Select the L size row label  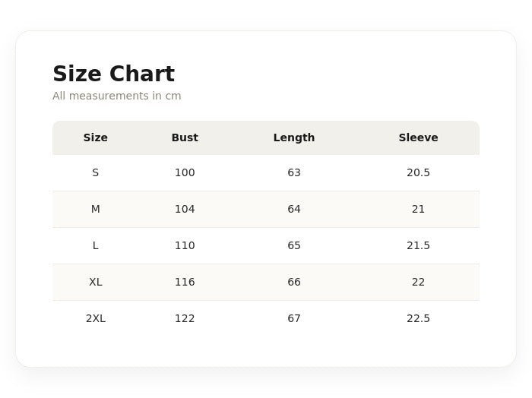(95, 246)
